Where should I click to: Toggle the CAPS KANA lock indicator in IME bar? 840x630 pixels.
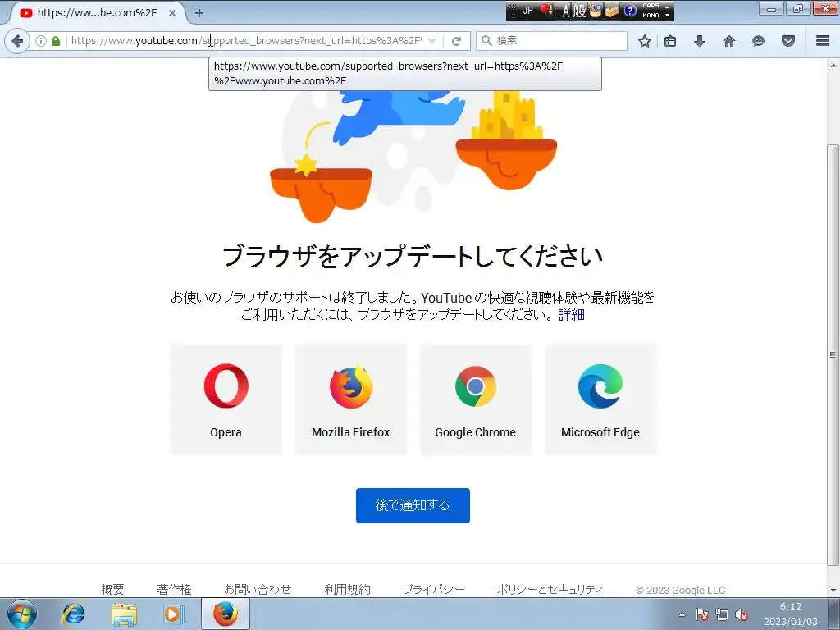tap(651, 10)
